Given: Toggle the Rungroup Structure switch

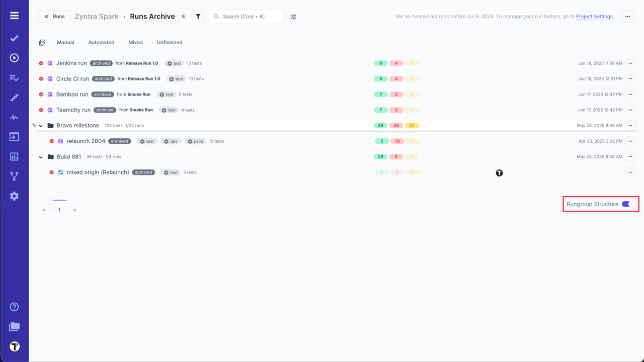Looking at the screenshot, I should (626, 204).
